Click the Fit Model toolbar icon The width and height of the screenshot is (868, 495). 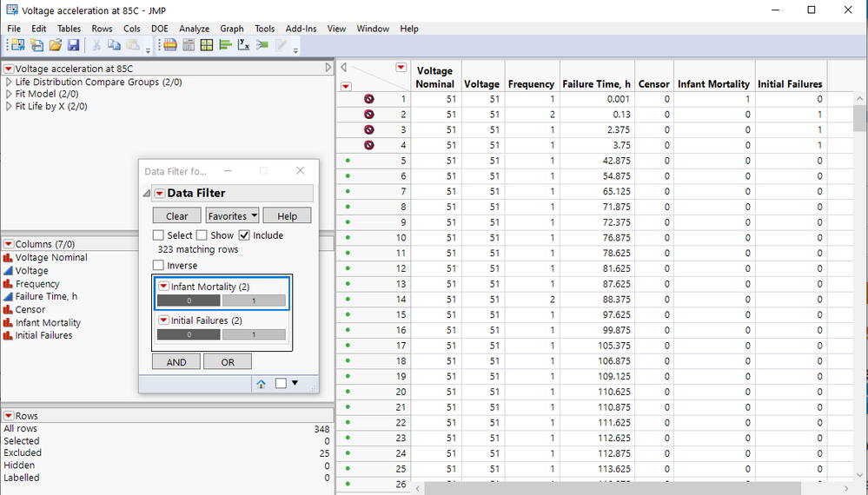[262, 45]
